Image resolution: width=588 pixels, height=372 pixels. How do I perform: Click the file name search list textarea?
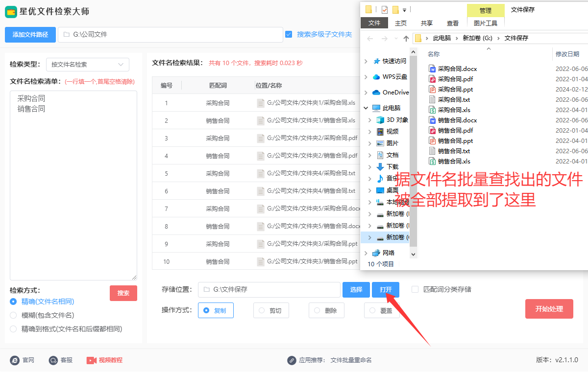click(x=73, y=186)
